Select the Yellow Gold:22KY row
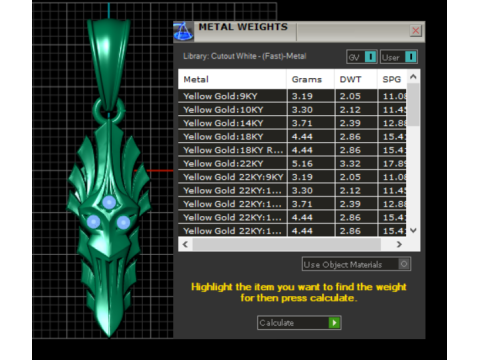Image resolution: width=480 pixels, height=360 pixels. pos(292,164)
